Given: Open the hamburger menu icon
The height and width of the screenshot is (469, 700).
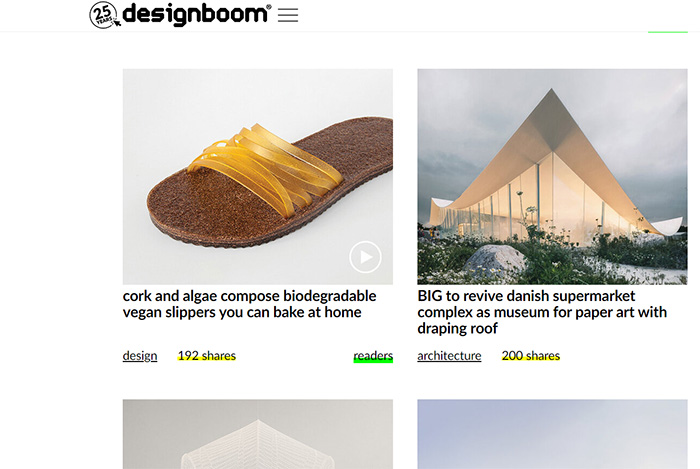Looking at the screenshot, I should pos(288,15).
